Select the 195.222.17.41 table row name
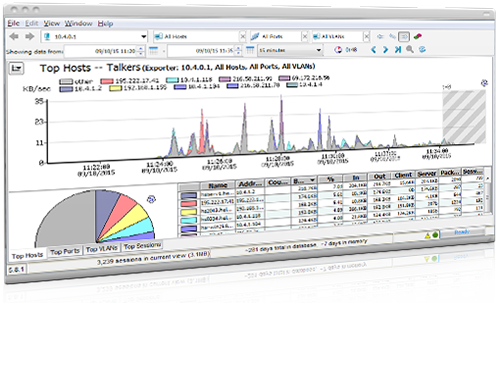 tap(217, 202)
